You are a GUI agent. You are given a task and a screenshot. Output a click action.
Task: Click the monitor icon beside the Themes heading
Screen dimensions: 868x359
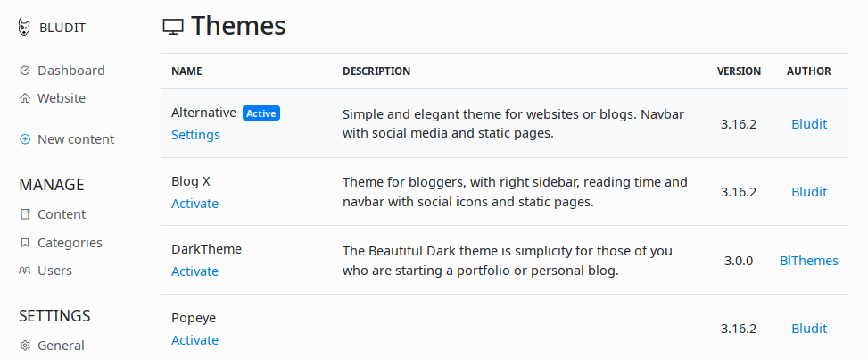coord(173,27)
